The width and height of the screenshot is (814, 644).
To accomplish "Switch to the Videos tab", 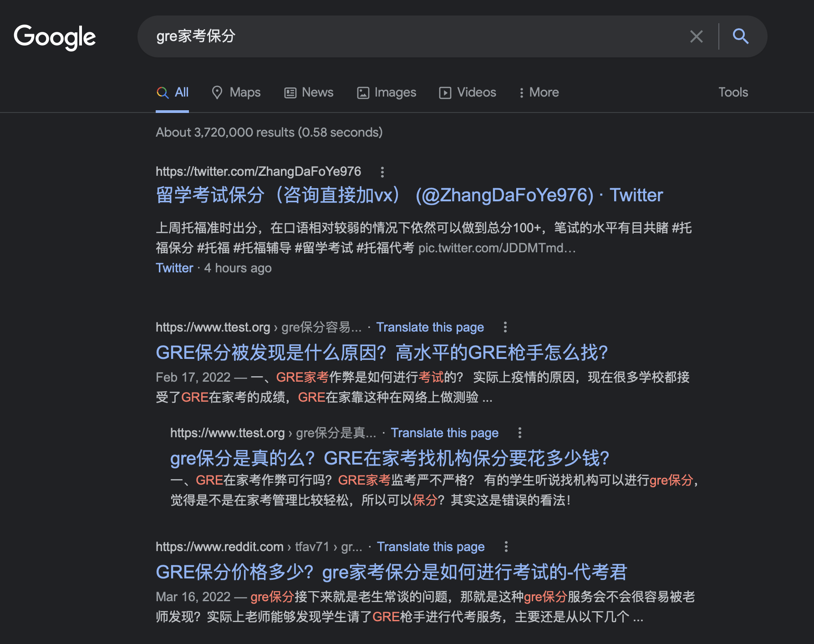I will (467, 92).
